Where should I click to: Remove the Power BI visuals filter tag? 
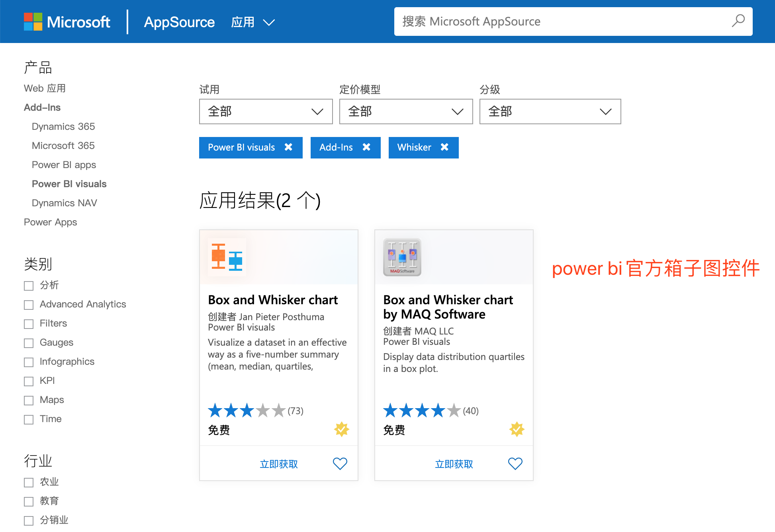click(288, 147)
